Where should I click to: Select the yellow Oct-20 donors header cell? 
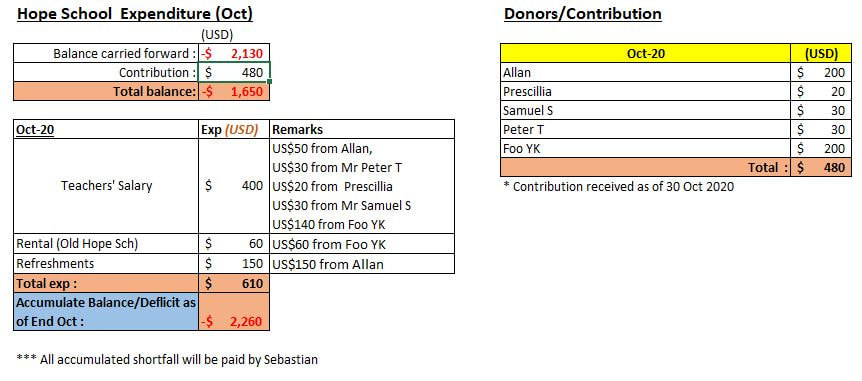645,53
